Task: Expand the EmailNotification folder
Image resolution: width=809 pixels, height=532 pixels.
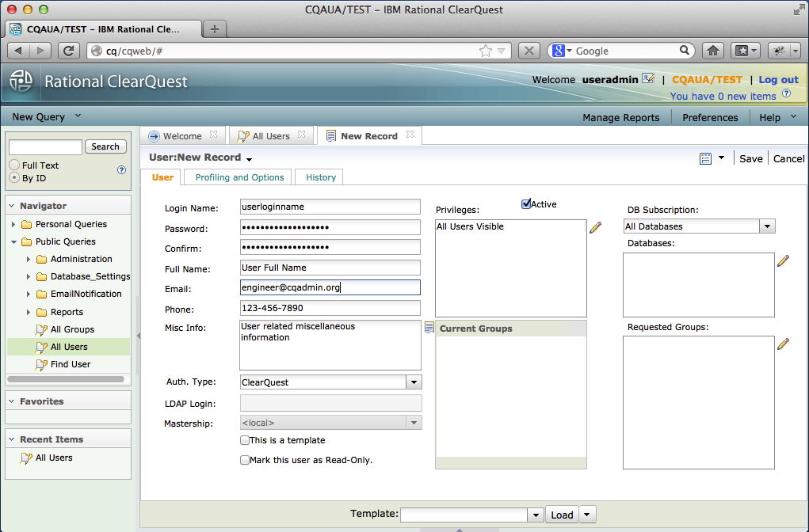Action: coord(29,294)
